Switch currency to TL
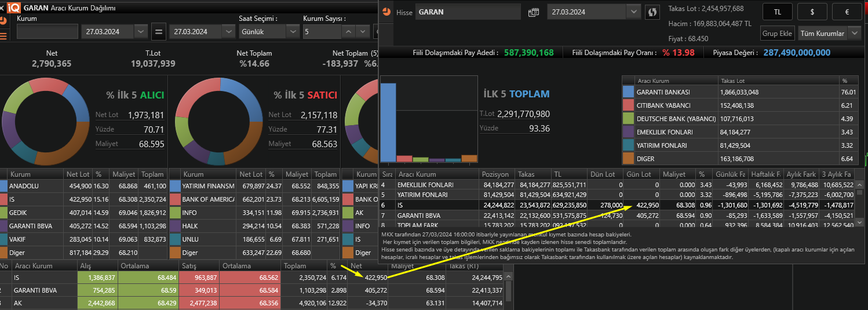 (x=777, y=12)
